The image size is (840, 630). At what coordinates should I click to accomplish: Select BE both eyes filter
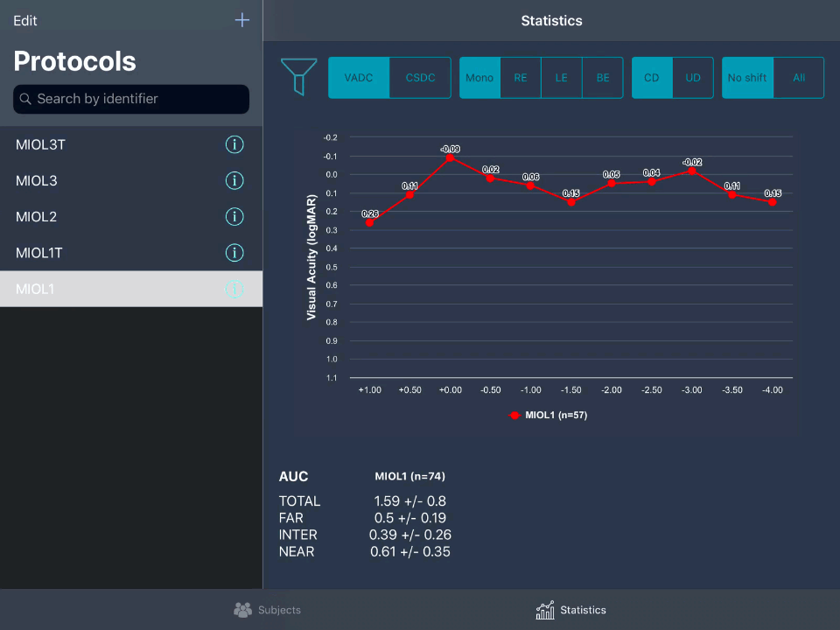coord(603,78)
